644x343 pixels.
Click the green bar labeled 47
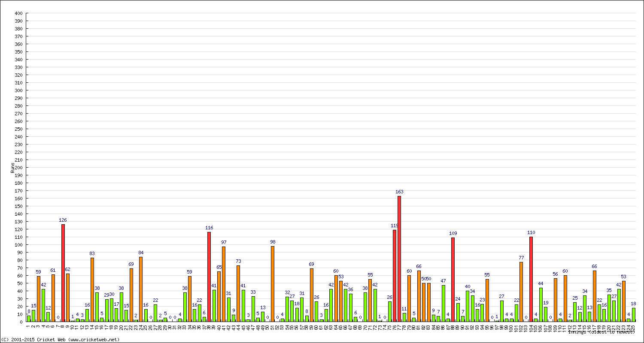(444, 303)
